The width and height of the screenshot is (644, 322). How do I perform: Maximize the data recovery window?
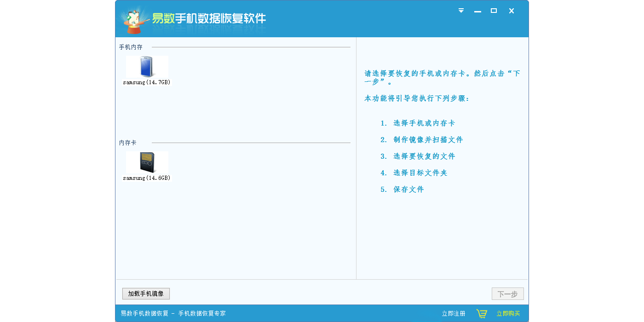[x=494, y=11]
